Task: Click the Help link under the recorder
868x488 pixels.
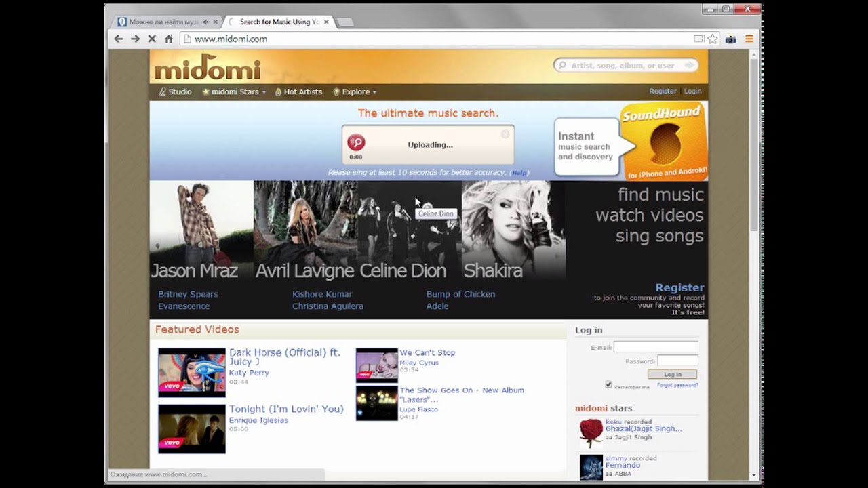Action: pos(519,173)
